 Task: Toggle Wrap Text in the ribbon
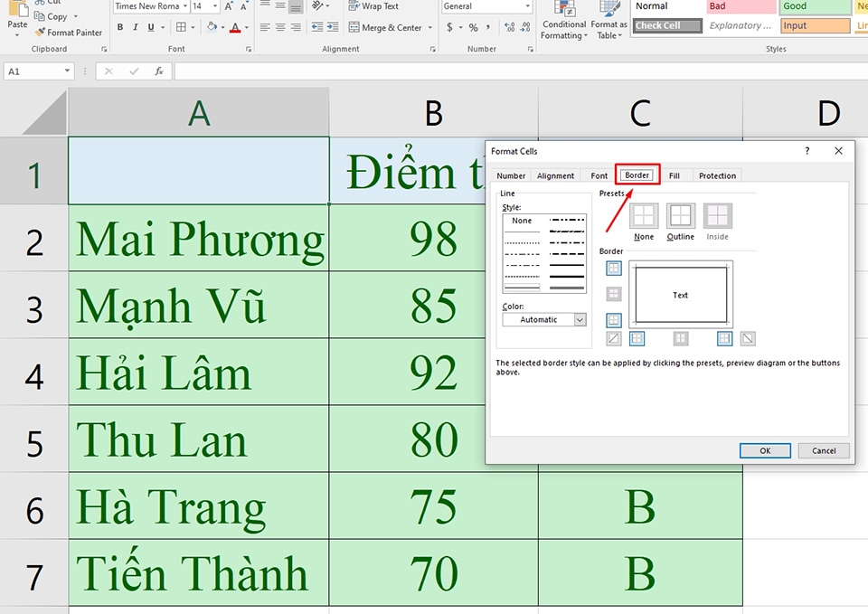click(373, 6)
